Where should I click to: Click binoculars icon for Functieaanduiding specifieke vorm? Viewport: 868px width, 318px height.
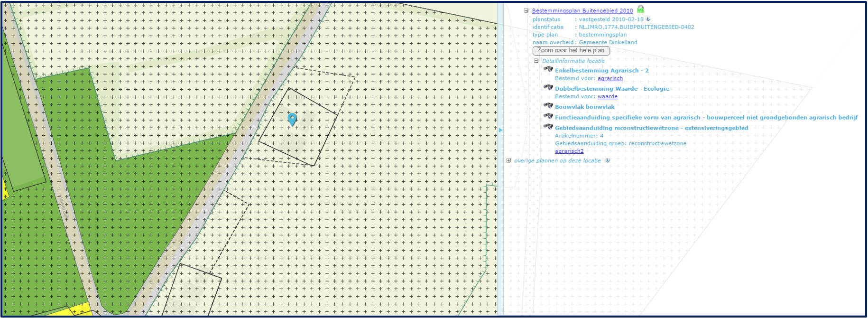coord(548,116)
